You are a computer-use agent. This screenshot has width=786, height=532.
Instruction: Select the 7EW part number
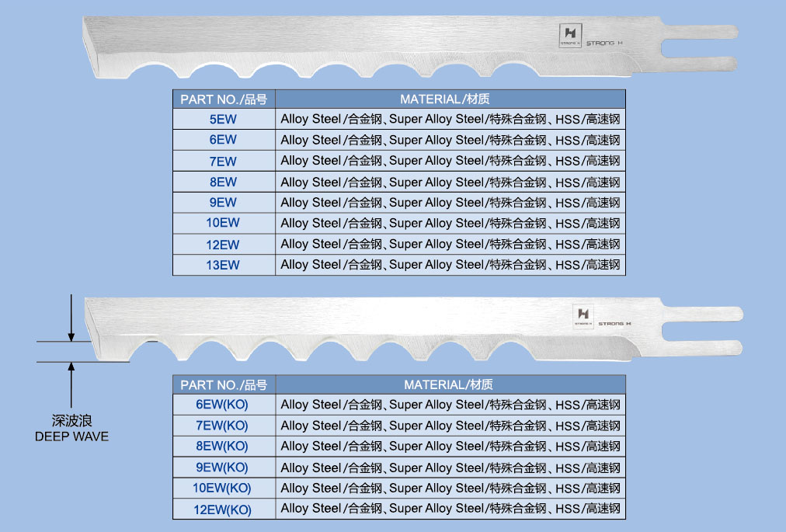(223, 161)
